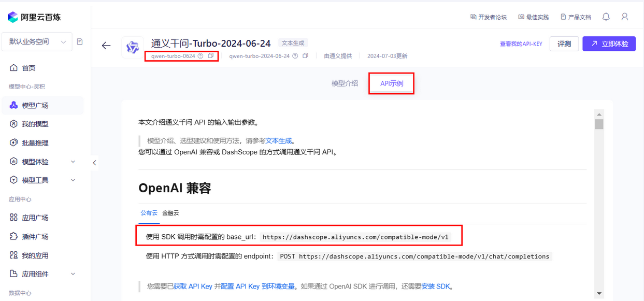Click the 我的应用 sidebar icon
The width and height of the screenshot is (644, 301).
13,255
